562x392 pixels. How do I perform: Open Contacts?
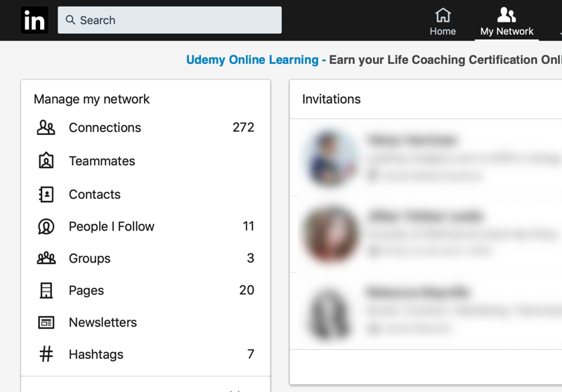coord(95,194)
